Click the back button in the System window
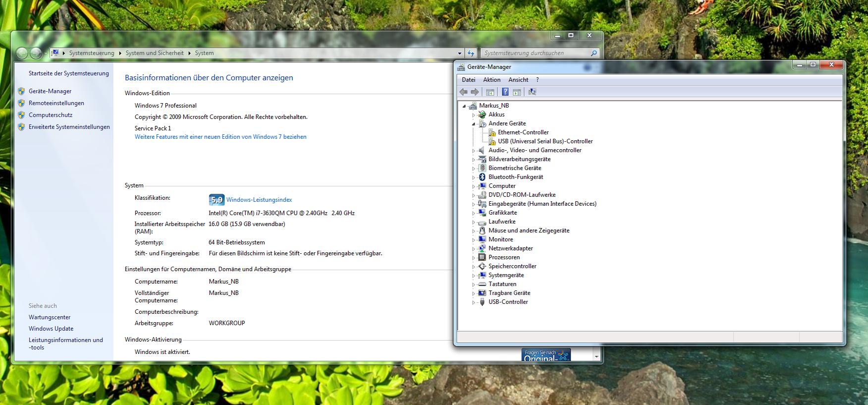The width and height of the screenshot is (868, 405). pos(22,53)
